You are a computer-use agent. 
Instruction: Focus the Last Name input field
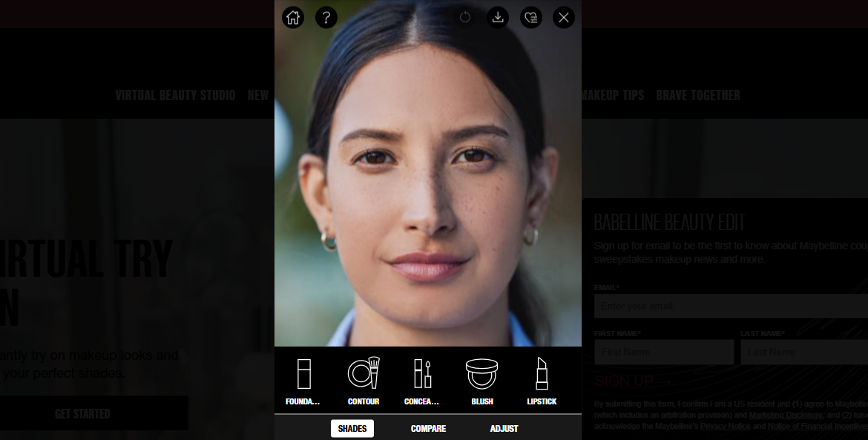[804, 352]
